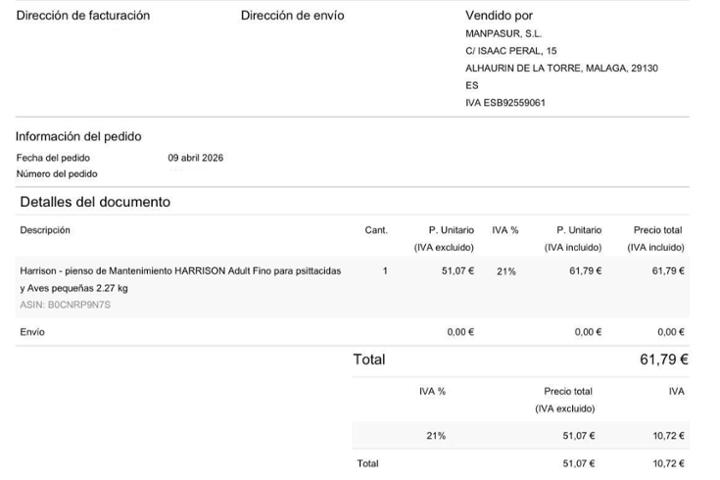Click the 21% IVA value in product row

click(x=506, y=271)
